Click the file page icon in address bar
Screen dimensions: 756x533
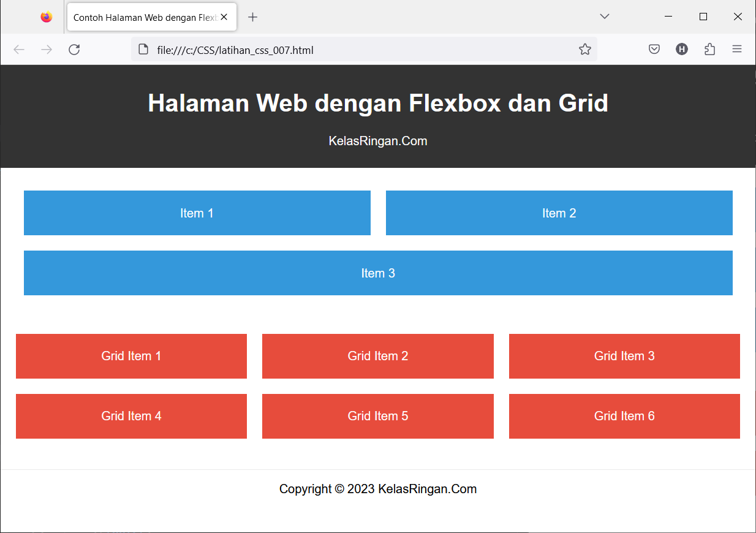143,50
